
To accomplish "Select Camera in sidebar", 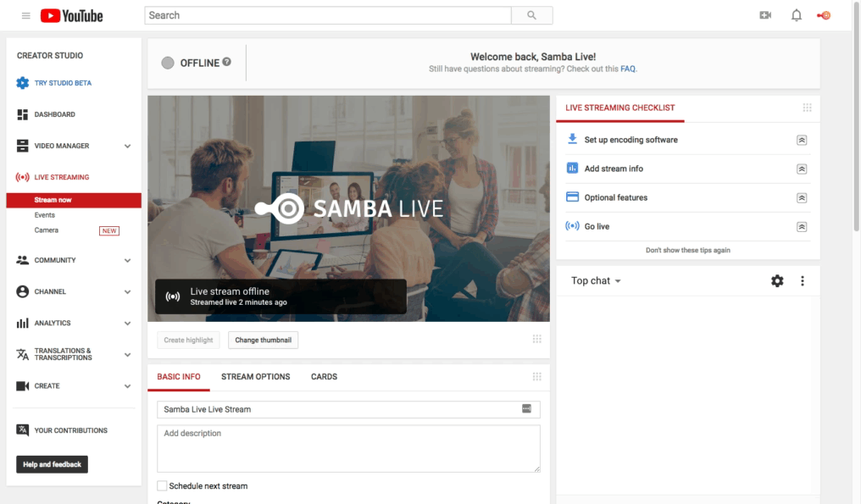I will pyautogui.click(x=46, y=230).
